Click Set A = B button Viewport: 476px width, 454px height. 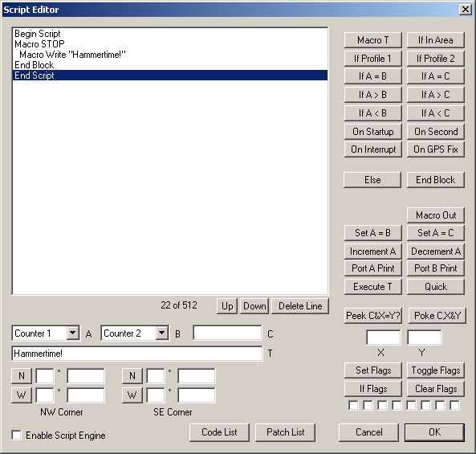372,233
